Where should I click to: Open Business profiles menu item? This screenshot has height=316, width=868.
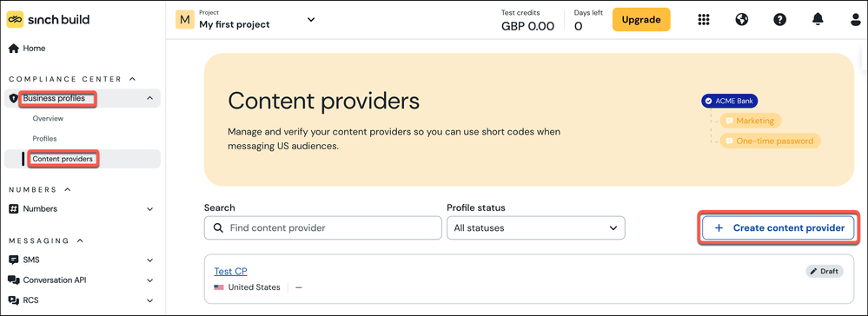tap(83, 98)
